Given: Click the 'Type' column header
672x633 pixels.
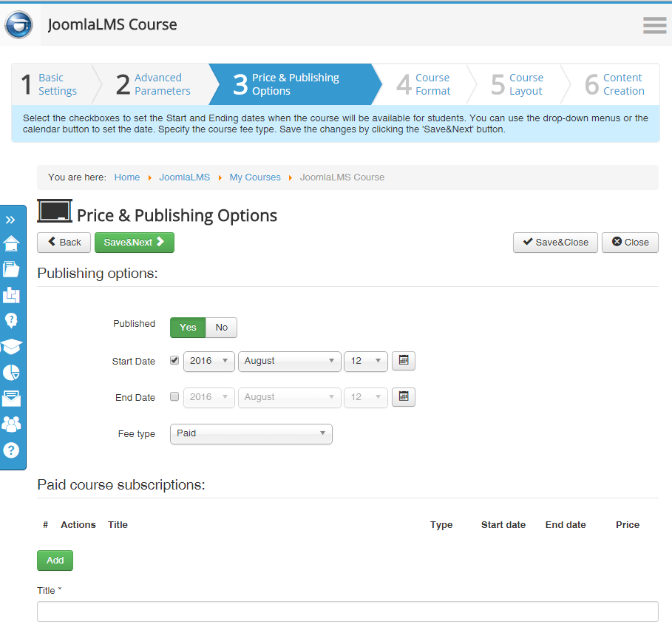Looking at the screenshot, I should pos(441,525).
